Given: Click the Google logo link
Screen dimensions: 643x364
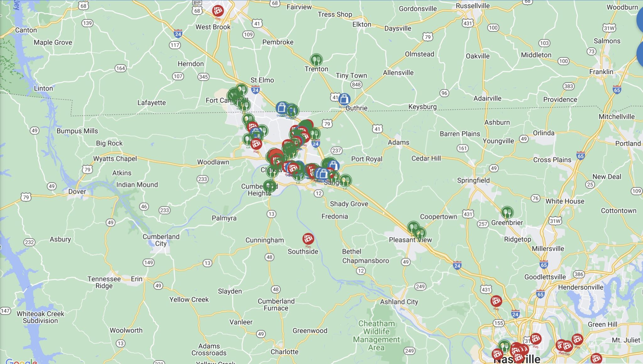Looking at the screenshot, I should point(21,361).
